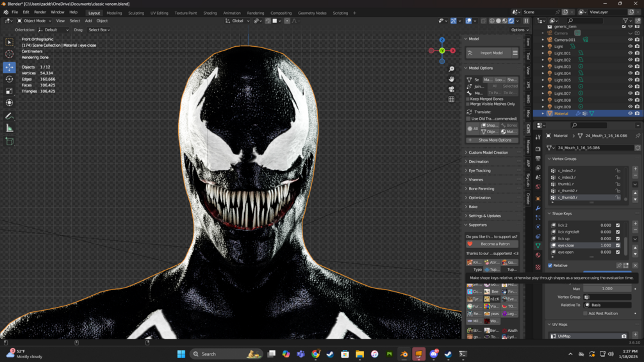Activate the Rotate tool

[9, 79]
